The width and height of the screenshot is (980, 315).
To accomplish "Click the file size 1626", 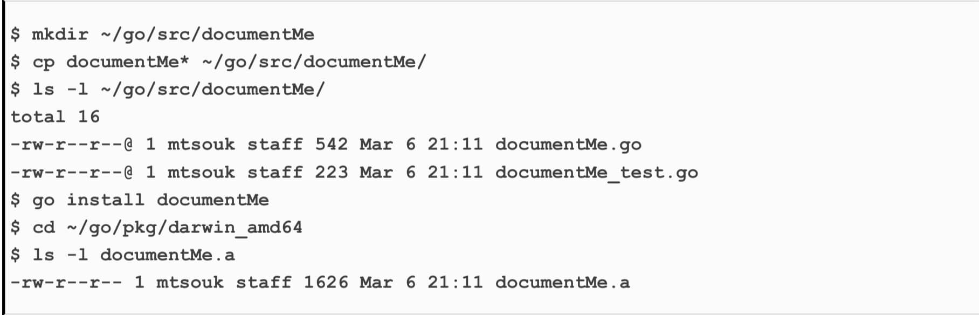I will coord(326,282).
